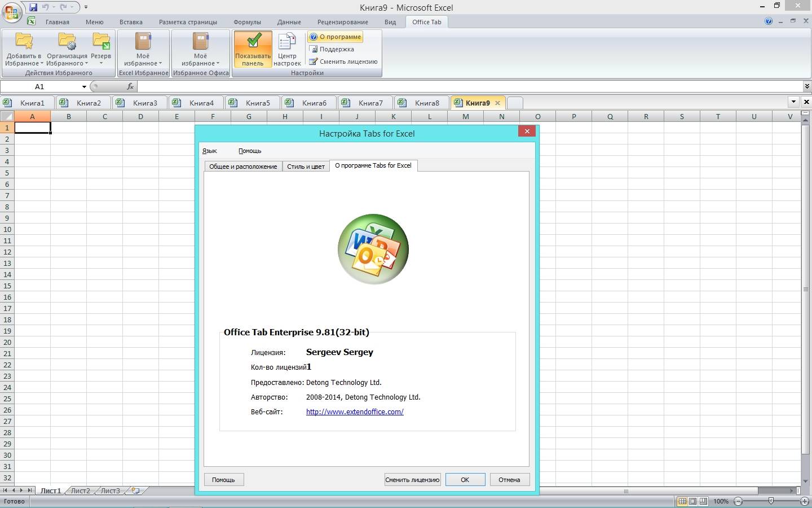Click zoom in plus button
The height and width of the screenshot is (508, 812).
[805, 501]
